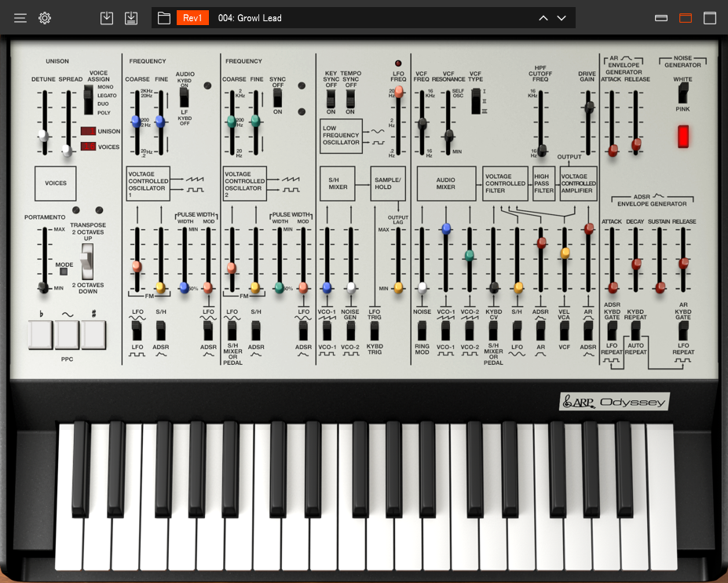Screen dimensions: 728x583
Task: Click the orange LFO FREQ slider
Action: [x=399, y=92]
